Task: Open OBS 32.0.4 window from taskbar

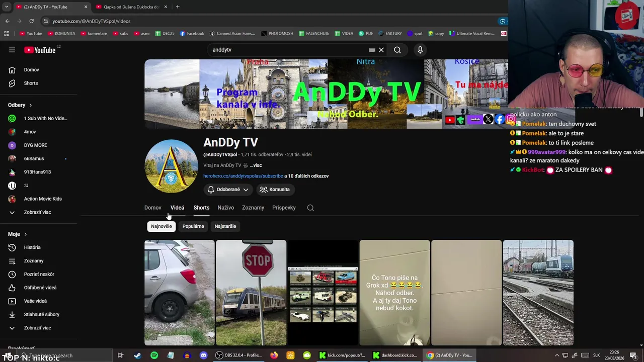Action: point(238,355)
